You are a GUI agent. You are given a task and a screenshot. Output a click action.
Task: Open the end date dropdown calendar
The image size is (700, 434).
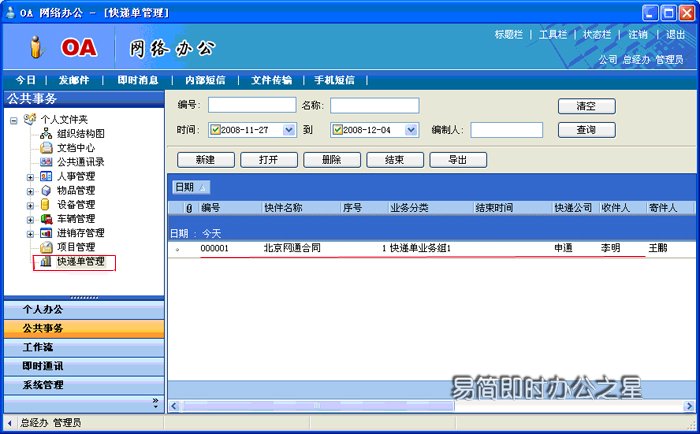411,130
